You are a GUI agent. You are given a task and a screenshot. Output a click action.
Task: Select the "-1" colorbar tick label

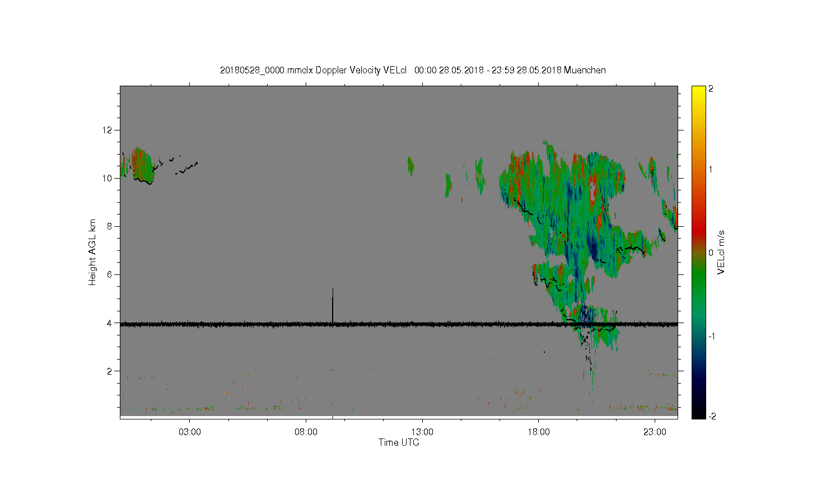711,336
